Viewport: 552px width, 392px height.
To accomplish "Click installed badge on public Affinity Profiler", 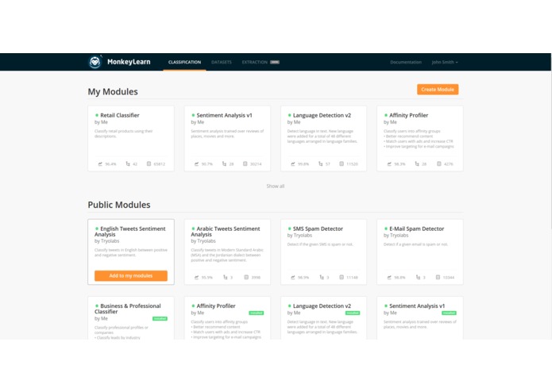I will tap(257, 313).
